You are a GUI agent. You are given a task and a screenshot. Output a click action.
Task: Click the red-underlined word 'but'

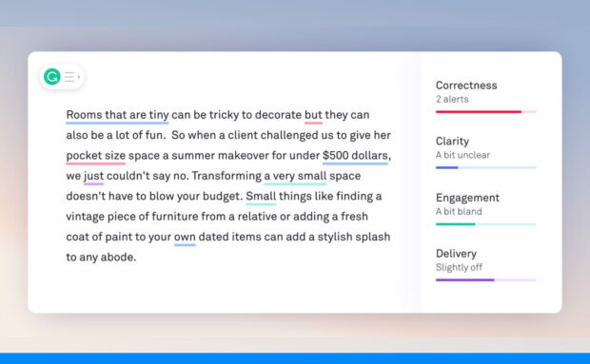[x=313, y=115]
